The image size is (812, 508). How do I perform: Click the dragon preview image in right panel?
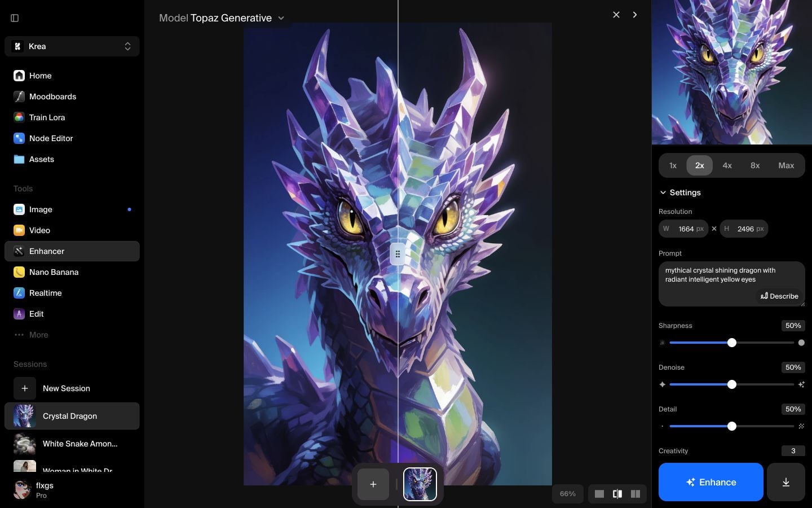(x=732, y=72)
